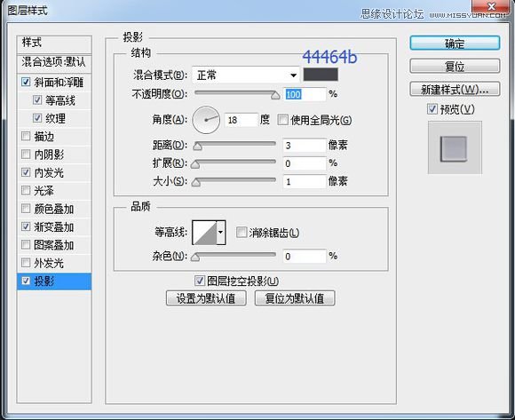Toggle the 渐变叠加 style checkbox

tap(26, 226)
